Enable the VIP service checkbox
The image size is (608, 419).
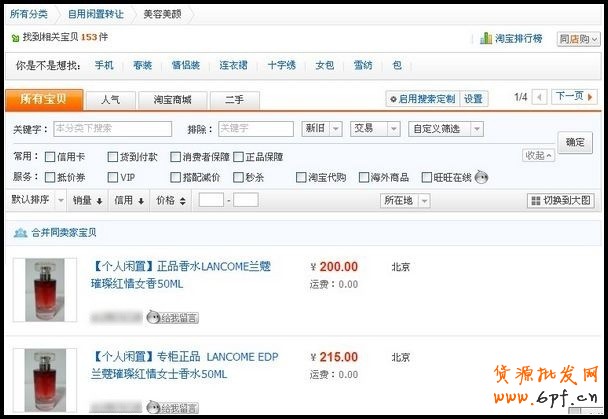coord(112,177)
